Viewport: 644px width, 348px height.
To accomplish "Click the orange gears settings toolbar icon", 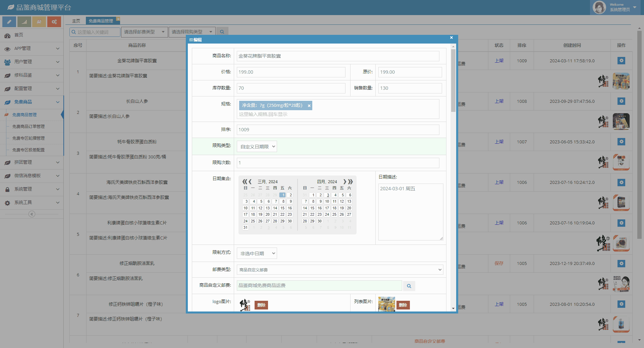I will 54,22.
